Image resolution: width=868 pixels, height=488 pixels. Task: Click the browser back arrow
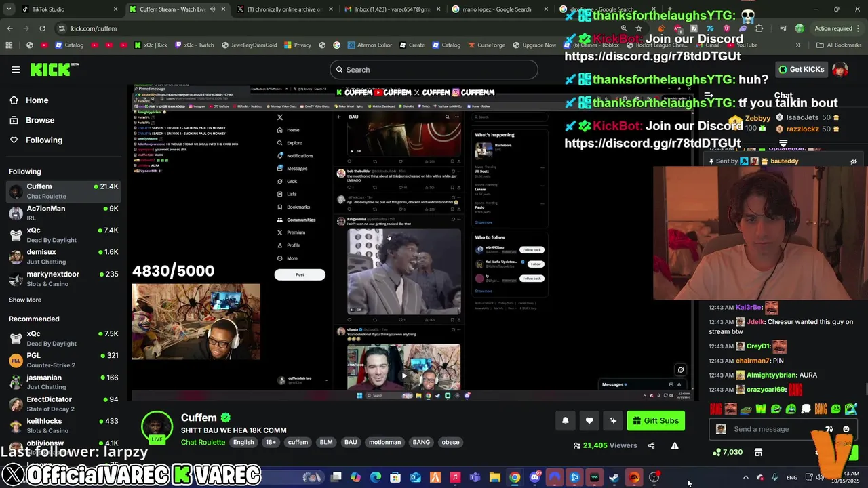tap(9, 28)
